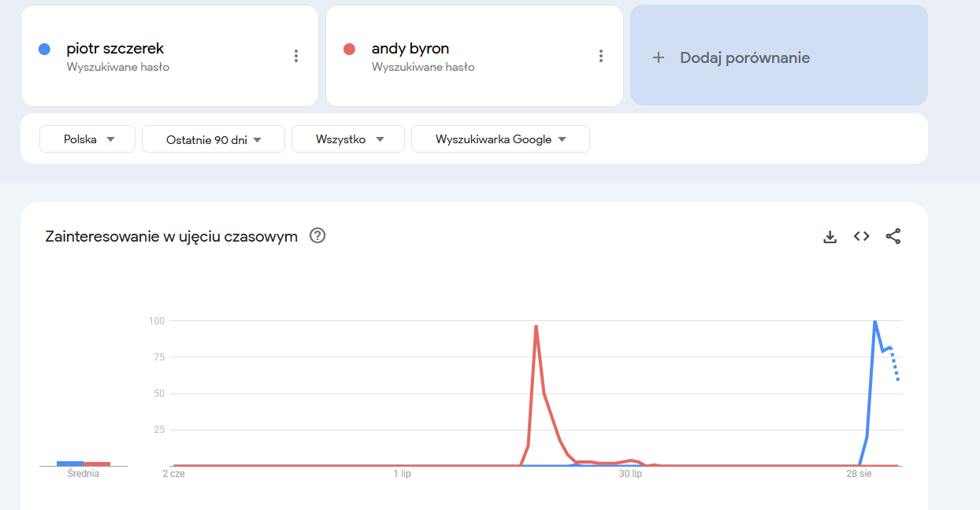Expand the Wszystko category dropdown

tap(348, 139)
